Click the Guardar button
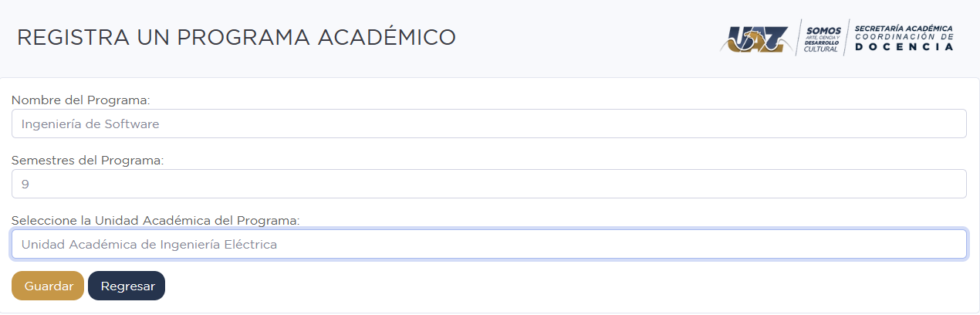The width and height of the screenshot is (980, 315). [48, 286]
